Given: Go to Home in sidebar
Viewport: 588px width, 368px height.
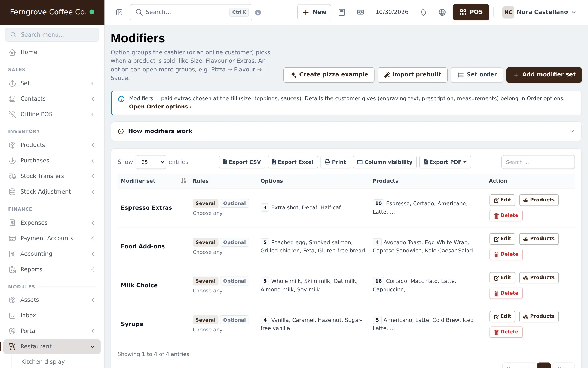Looking at the screenshot, I should tap(52, 52).
